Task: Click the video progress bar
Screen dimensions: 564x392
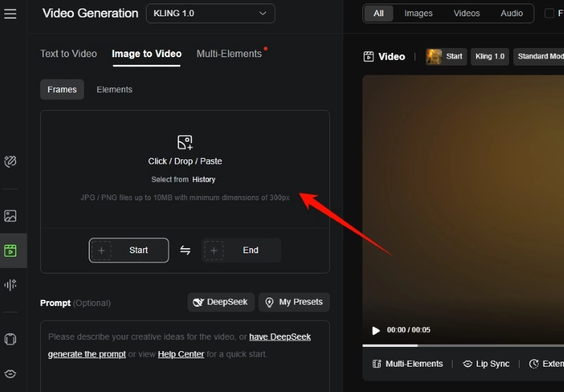Action: click(x=463, y=345)
